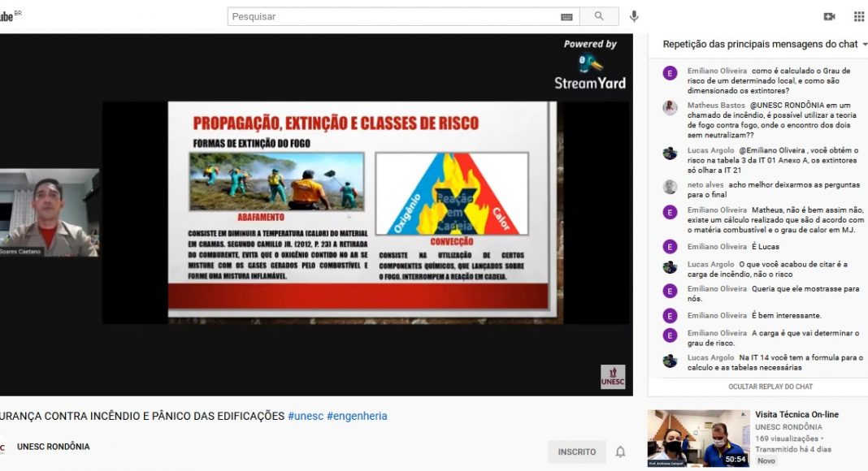The height and width of the screenshot is (471, 868).
Task: Expand the chat replay mode dropdown
Action: coord(865,45)
